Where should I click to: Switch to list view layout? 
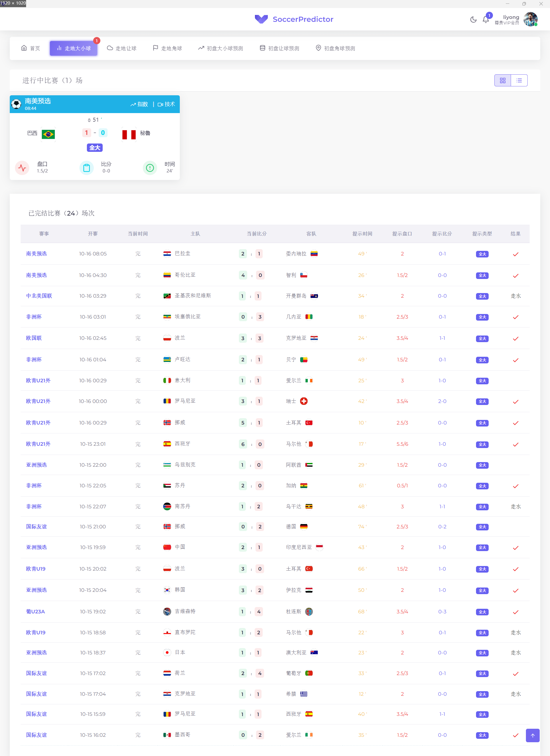(x=519, y=80)
